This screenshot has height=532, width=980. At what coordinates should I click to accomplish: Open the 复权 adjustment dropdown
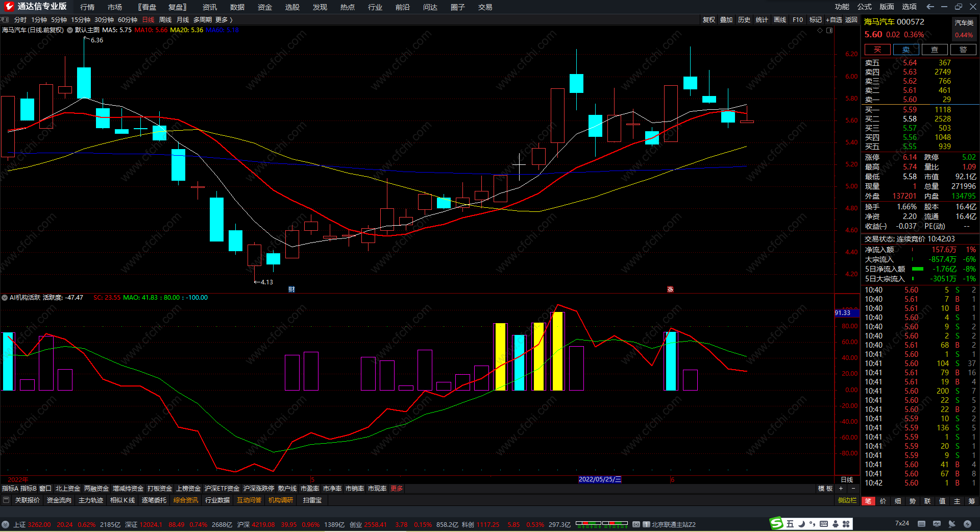point(709,20)
